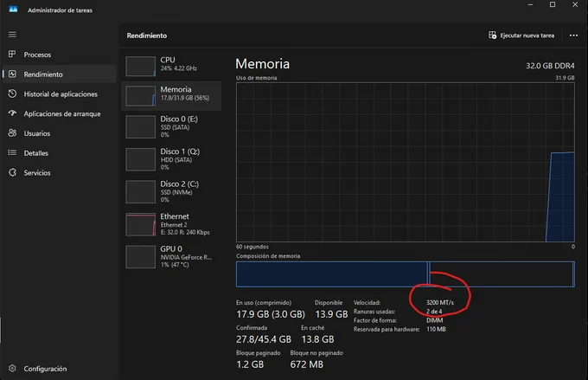Click the 'Composición de memoria' label
Image resolution: width=588 pixels, height=380 pixels.
pyautogui.click(x=268, y=256)
